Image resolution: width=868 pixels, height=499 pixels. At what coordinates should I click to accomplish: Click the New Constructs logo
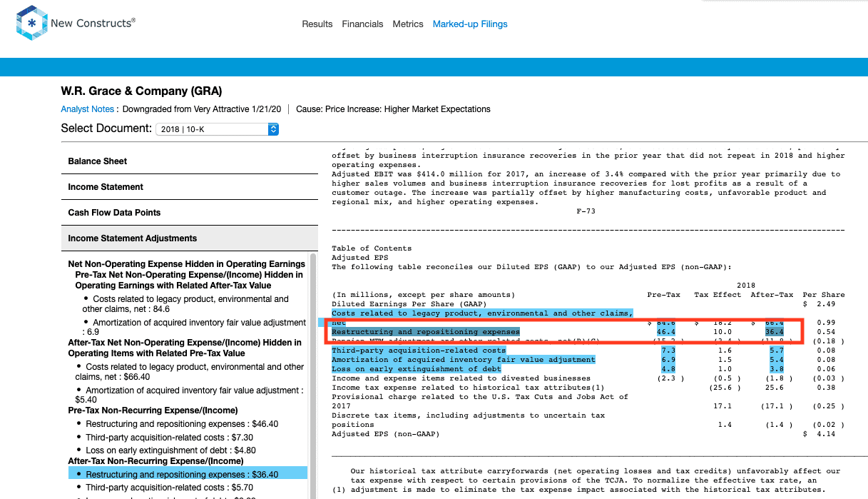click(x=76, y=24)
